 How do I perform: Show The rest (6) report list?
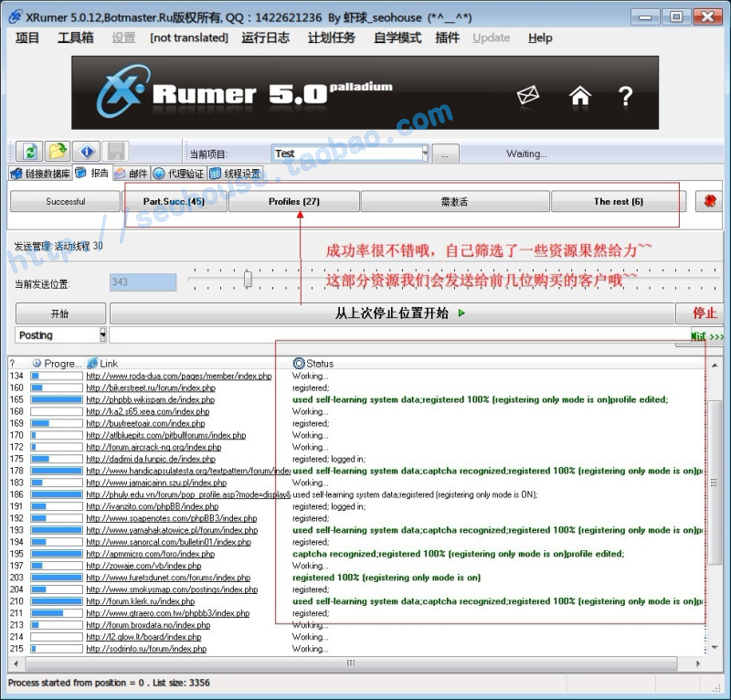click(619, 201)
